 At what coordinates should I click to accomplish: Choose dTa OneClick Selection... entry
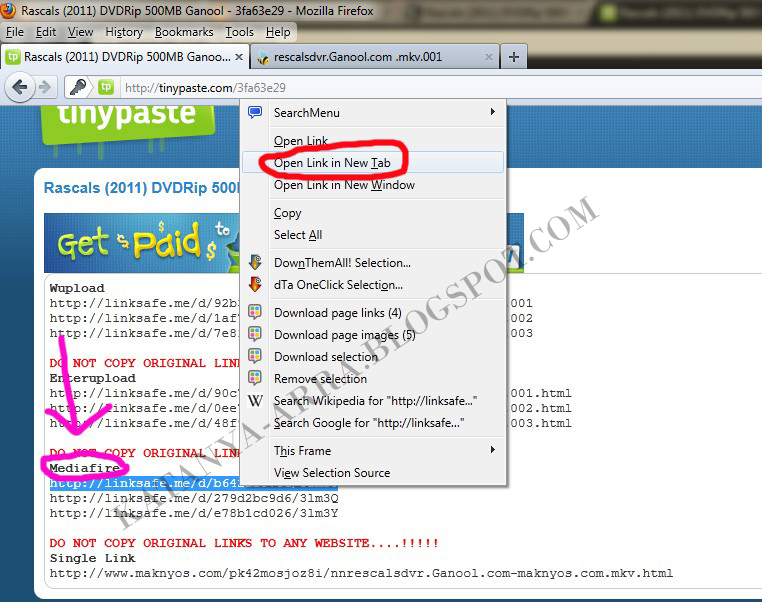[373, 285]
